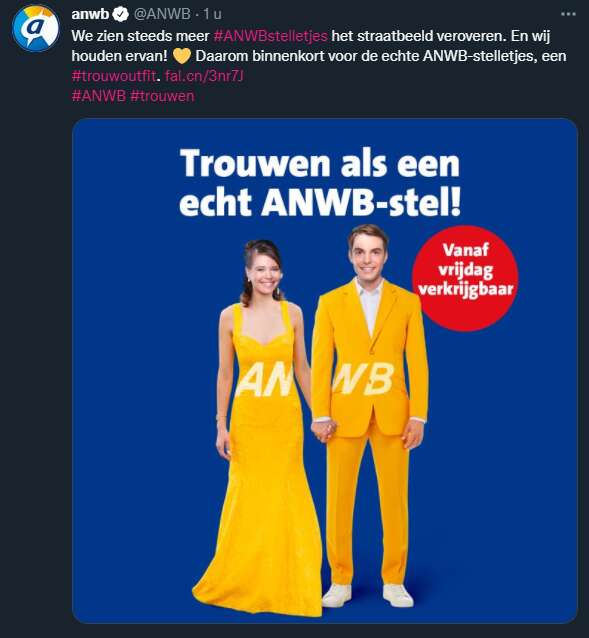Click the AN letters on yellow dress
Viewport: 589px width, 638px height.
click(264, 381)
